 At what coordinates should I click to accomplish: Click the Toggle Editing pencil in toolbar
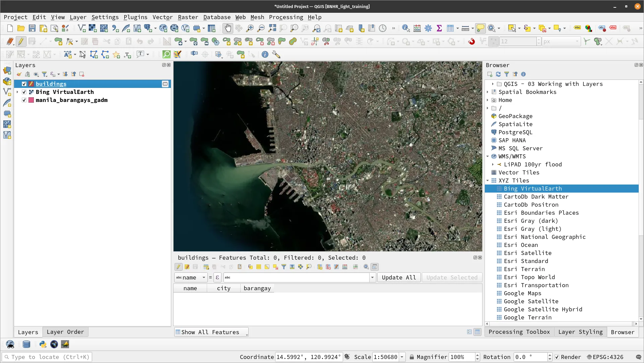click(x=21, y=41)
